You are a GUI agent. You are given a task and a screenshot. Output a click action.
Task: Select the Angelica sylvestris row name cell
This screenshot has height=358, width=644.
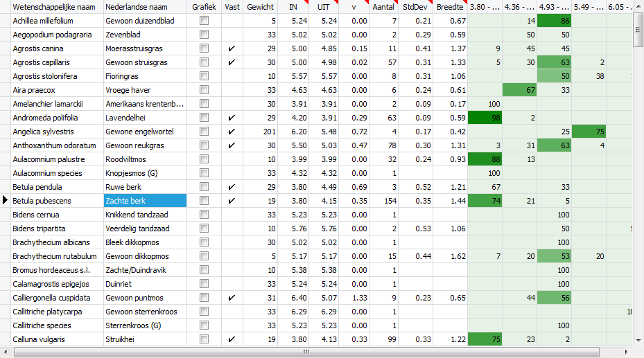click(x=56, y=132)
